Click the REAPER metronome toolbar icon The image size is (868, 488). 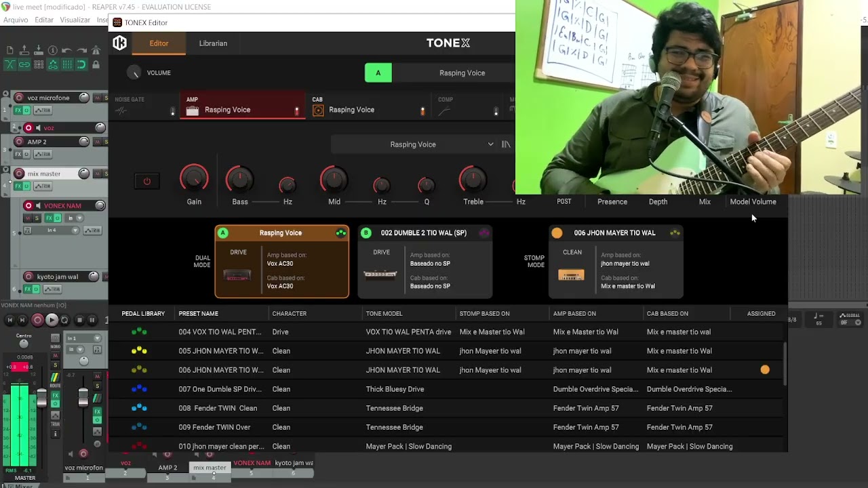[x=95, y=49]
